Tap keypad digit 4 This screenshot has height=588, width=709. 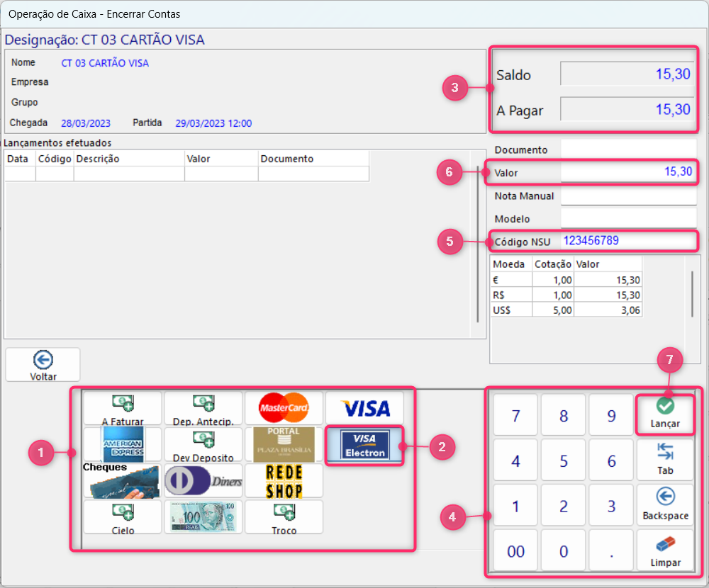point(515,460)
